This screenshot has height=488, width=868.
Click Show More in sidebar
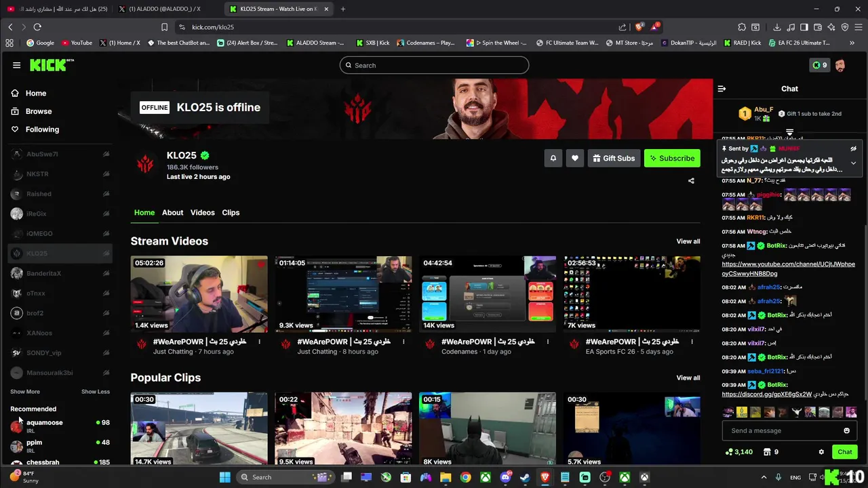25,392
